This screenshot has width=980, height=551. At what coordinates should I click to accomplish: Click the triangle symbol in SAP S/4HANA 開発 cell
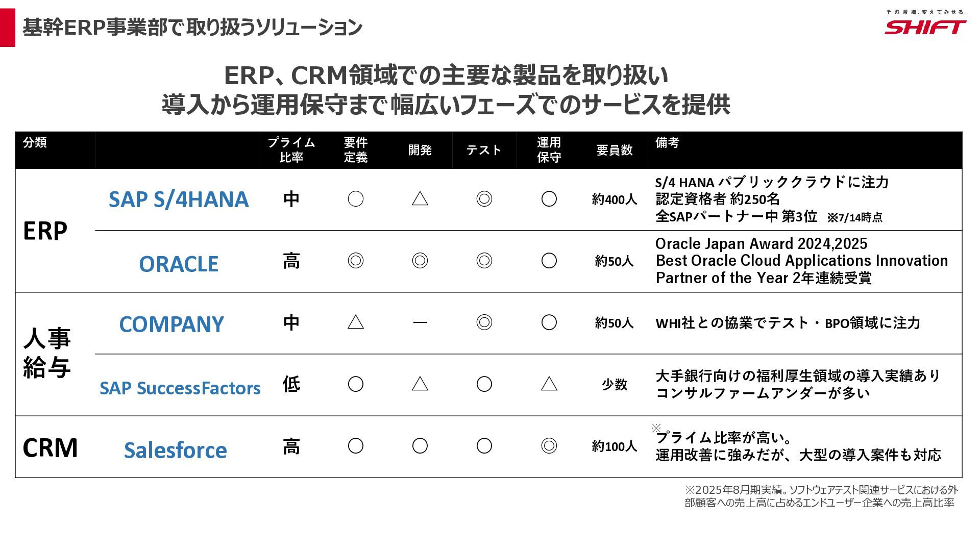(420, 198)
